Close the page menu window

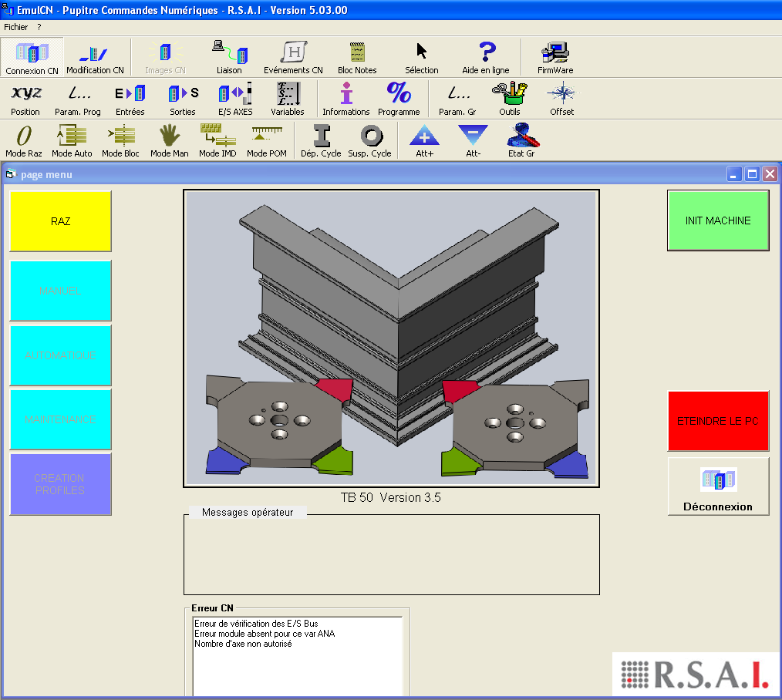pos(770,174)
